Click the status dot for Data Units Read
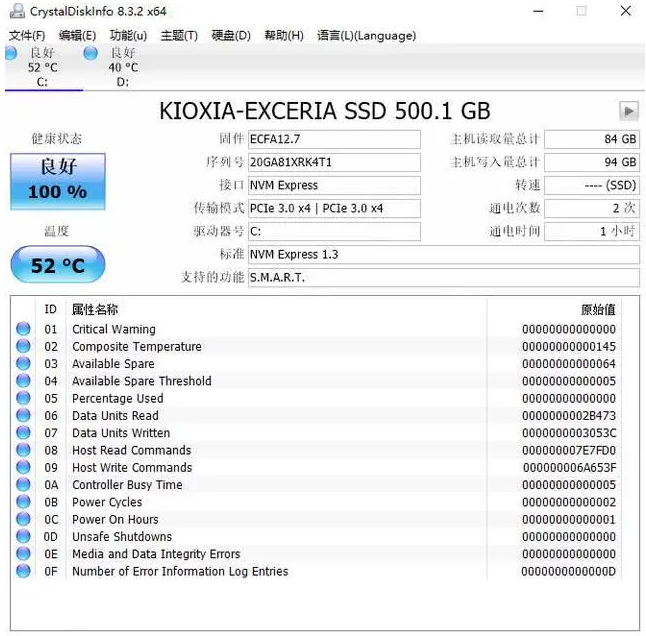The image size is (646, 636). (23, 415)
